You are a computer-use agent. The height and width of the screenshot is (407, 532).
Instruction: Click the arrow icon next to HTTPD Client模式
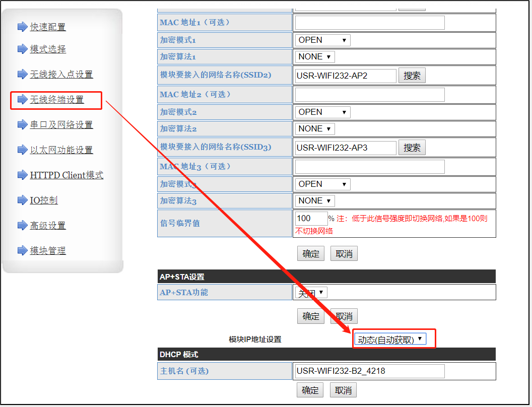pyautogui.click(x=22, y=175)
